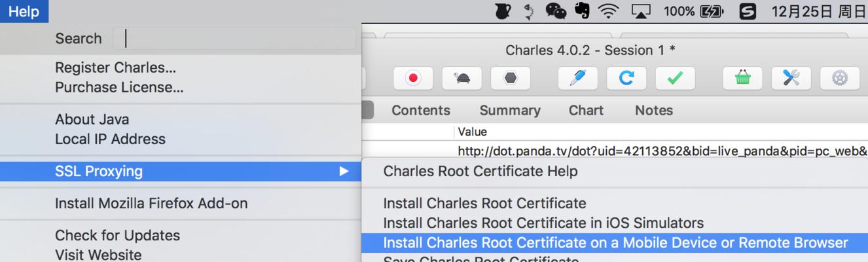Click the green basket Purchase icon
Screen dimensions: 868x262
click(x=742, y=79)
